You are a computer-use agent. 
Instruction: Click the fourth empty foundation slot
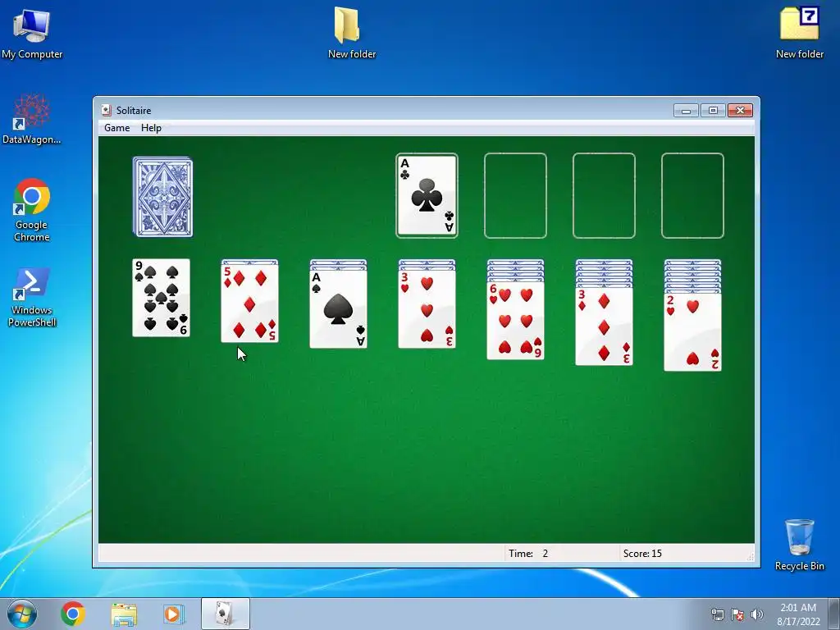pos(692,195)
